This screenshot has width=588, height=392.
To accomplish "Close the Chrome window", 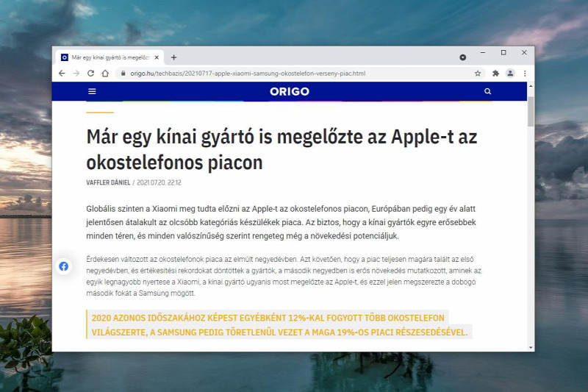I will 524,53.
